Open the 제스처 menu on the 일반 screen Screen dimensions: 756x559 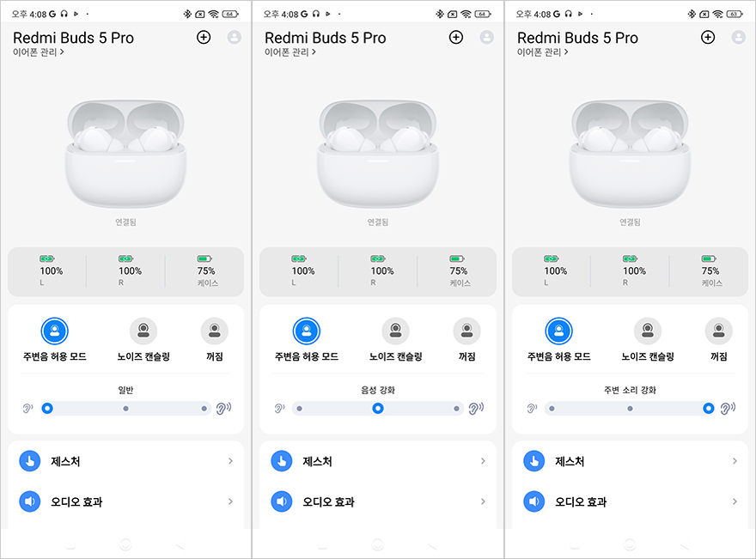[x=125, y=461]
